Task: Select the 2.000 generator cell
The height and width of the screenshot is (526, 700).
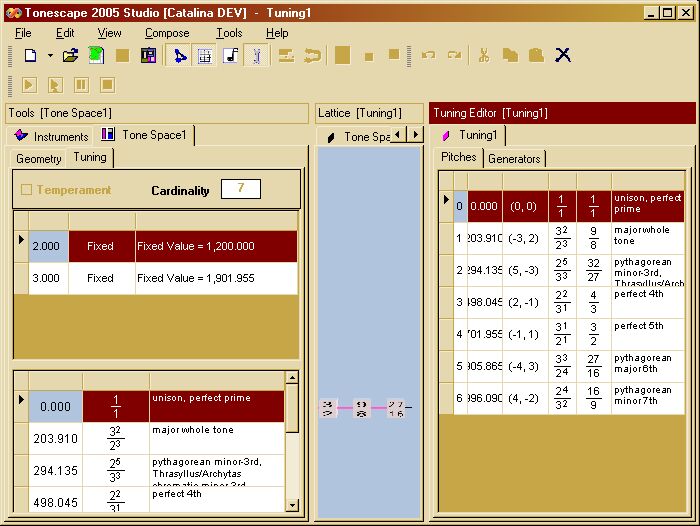Action: tap(48, 246)
